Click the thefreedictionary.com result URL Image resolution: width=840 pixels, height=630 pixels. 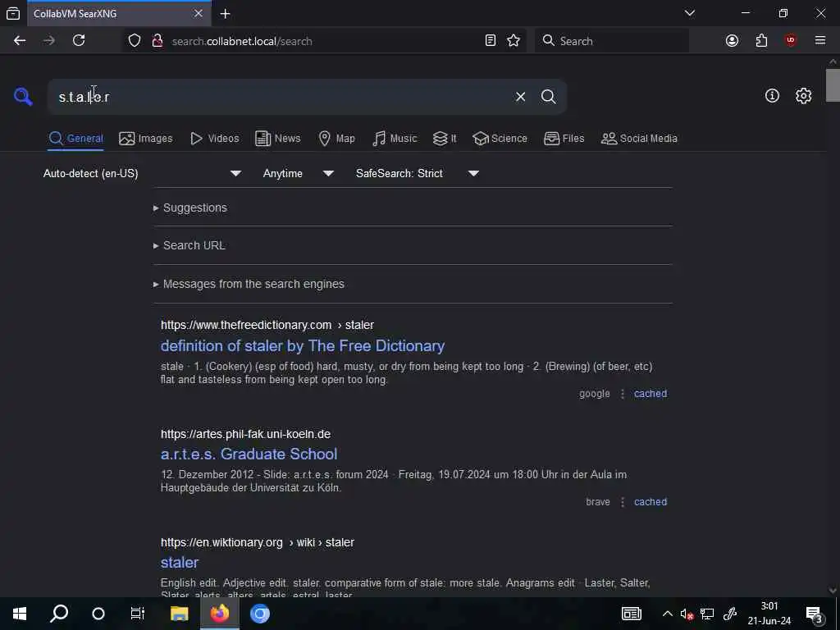click(x=267, y=325)
